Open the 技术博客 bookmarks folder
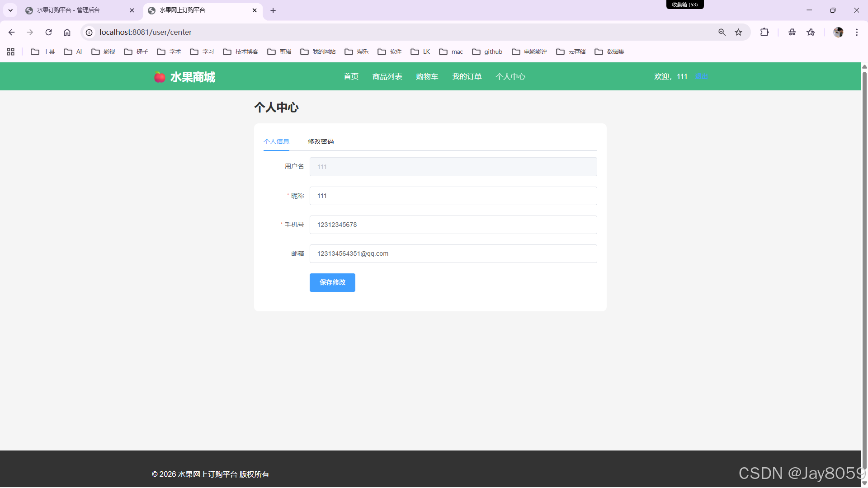This screenshot has width=868, height=488. point(241,52)
